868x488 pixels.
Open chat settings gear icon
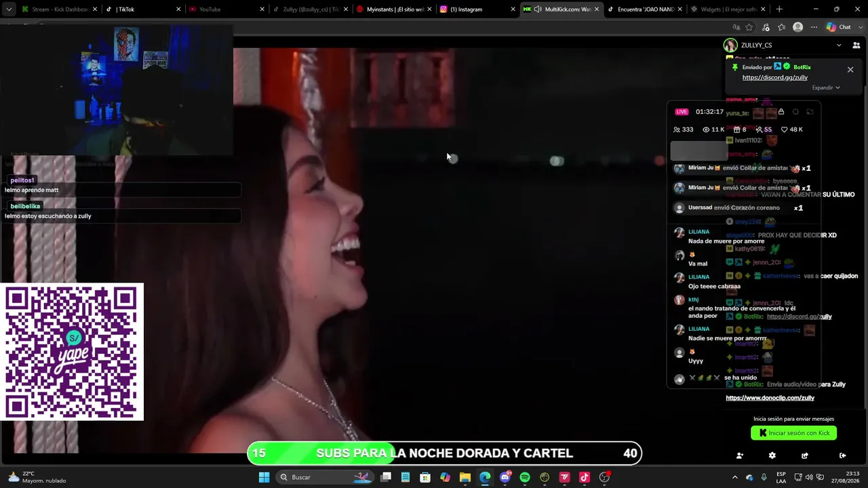click(x=772, y=455)
